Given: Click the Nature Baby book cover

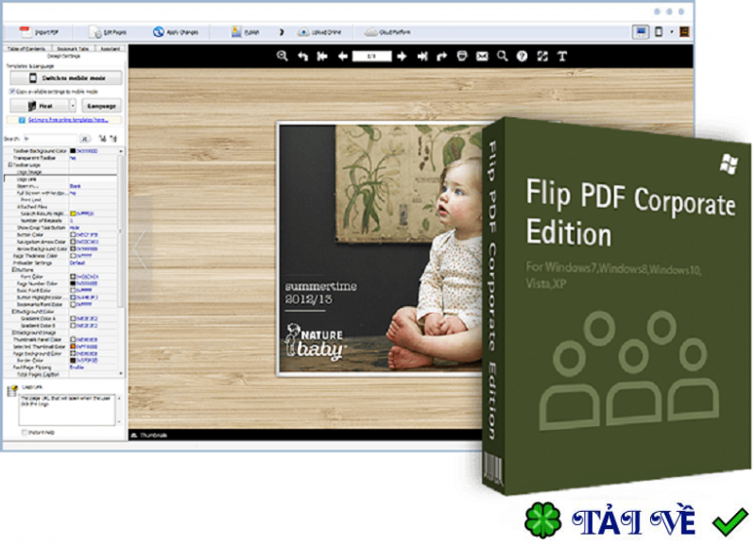Looking at the screenshot, I should pos(381,248).
